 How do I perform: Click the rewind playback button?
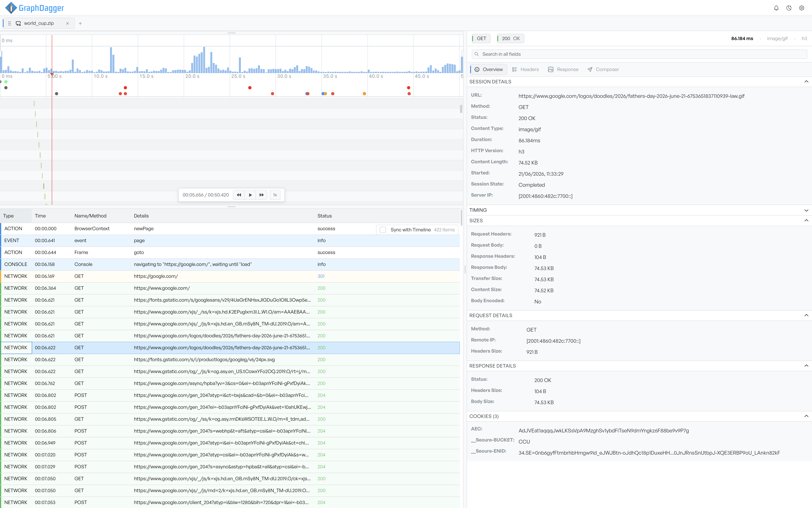239,195
